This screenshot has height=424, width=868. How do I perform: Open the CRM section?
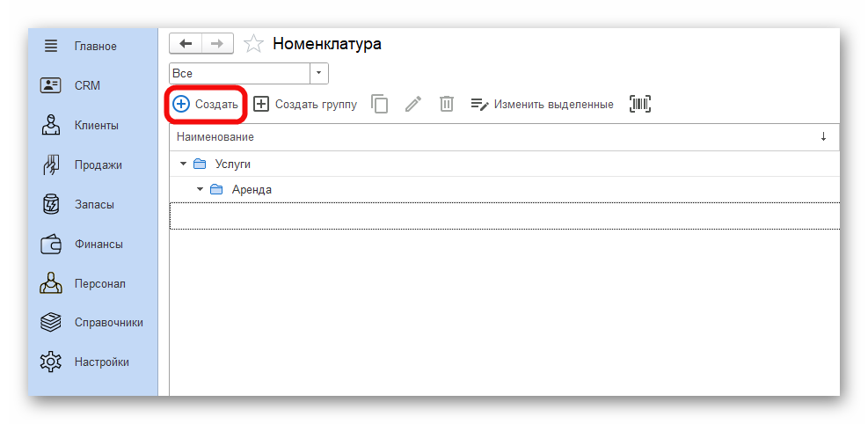point(87,86)
